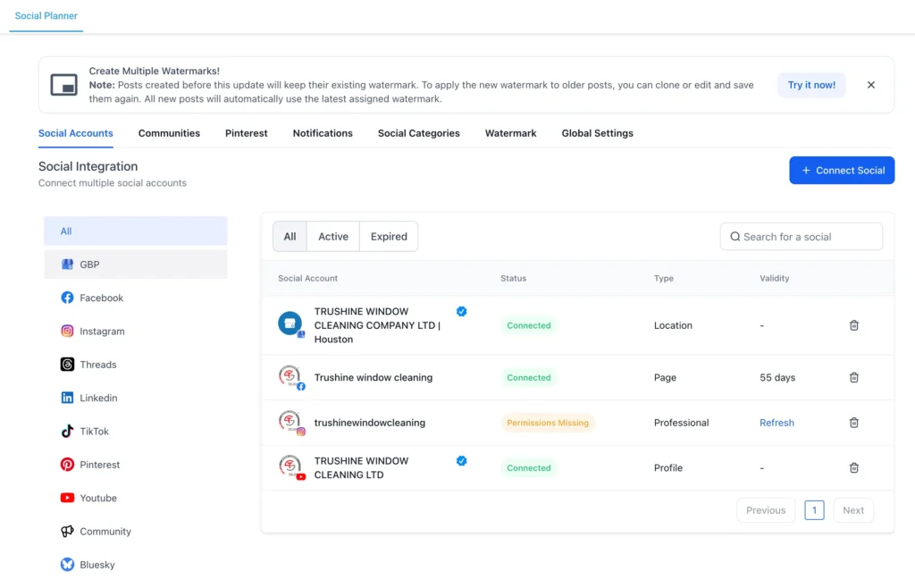915x588 pixels.
Task: Switch to the Notifications tab
Action: [x=322, y=132]
